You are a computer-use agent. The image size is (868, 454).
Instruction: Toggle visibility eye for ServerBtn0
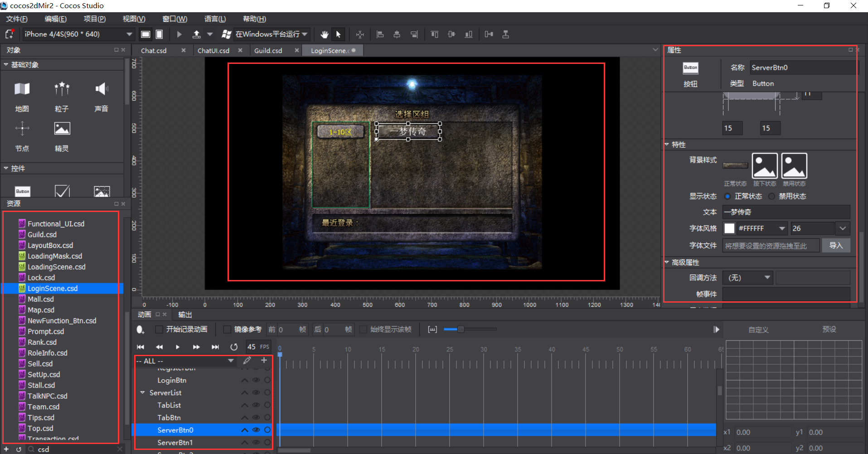coord(256,430)
